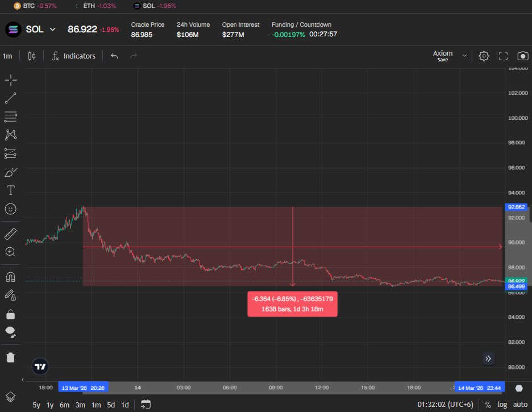The height and width of the screenshot is (412, 532).
Task: Set the date range to 5y
Action: coord(36,405)
